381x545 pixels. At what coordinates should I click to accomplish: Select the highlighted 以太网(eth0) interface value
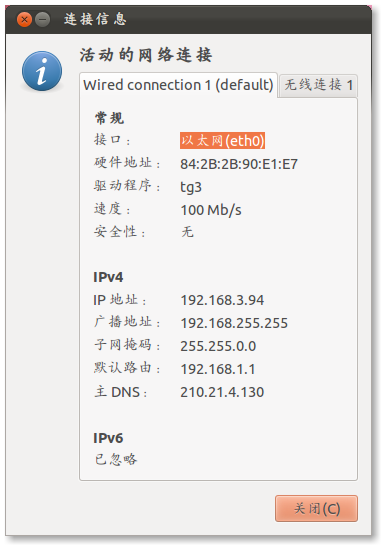pos(222,141)
